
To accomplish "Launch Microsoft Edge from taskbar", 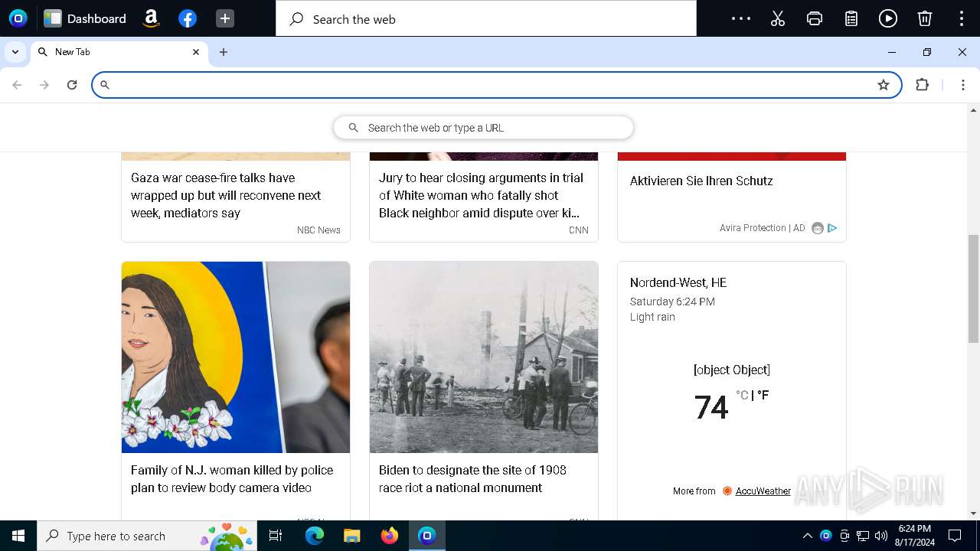I will click(315, 536).
